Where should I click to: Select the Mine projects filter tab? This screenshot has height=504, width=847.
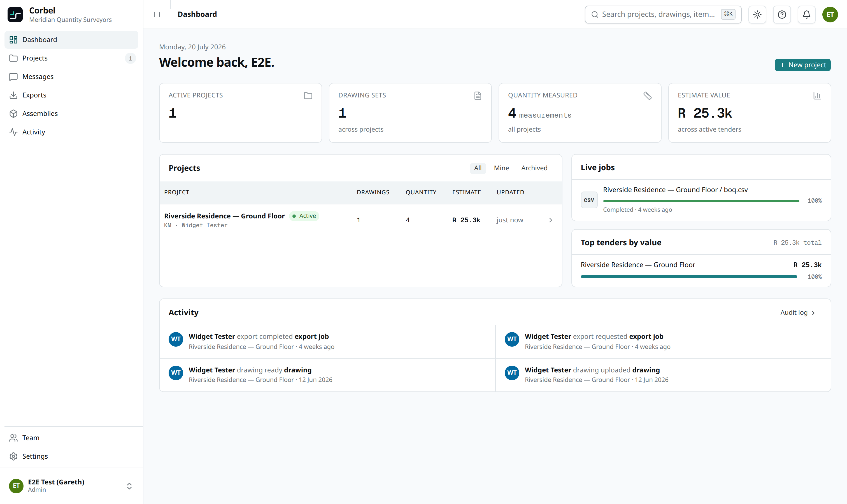click(x=501, y=168)
